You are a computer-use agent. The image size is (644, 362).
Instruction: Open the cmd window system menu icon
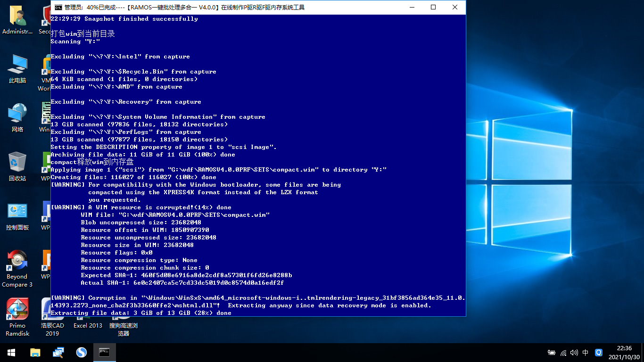(58, 8)
